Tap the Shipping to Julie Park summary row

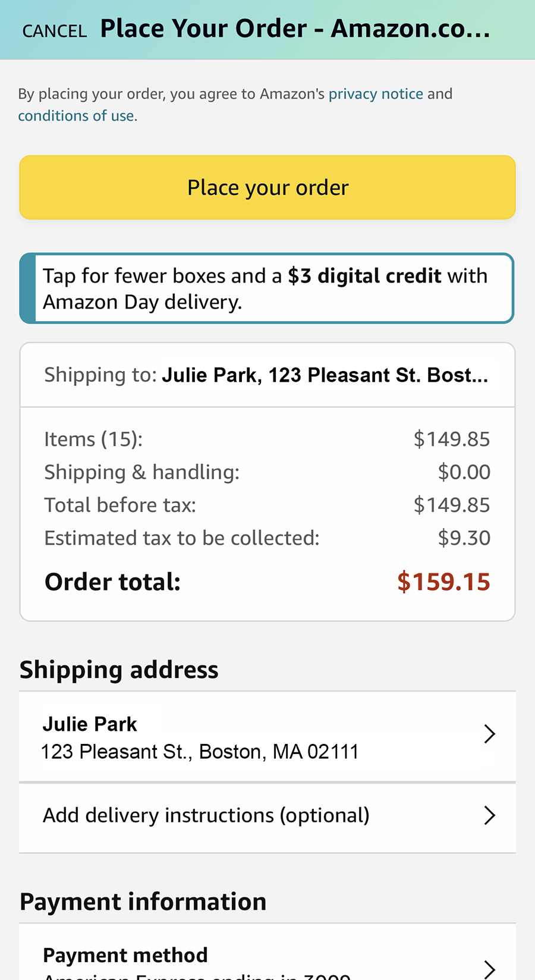(266, 375)
